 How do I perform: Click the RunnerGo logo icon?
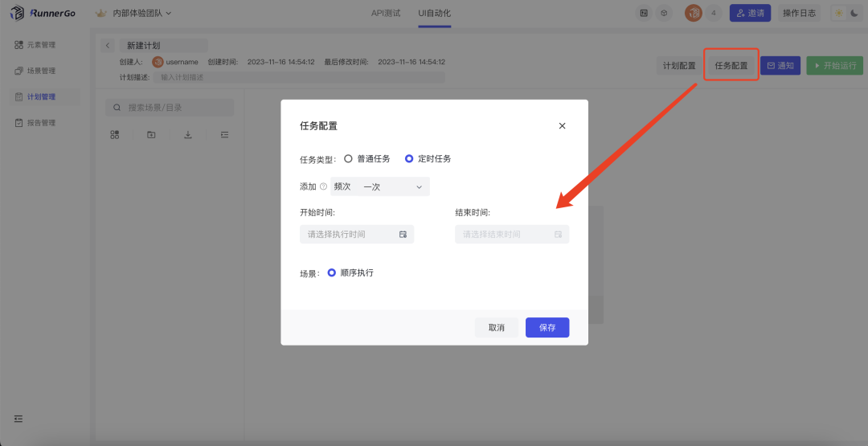coord(17,13)
